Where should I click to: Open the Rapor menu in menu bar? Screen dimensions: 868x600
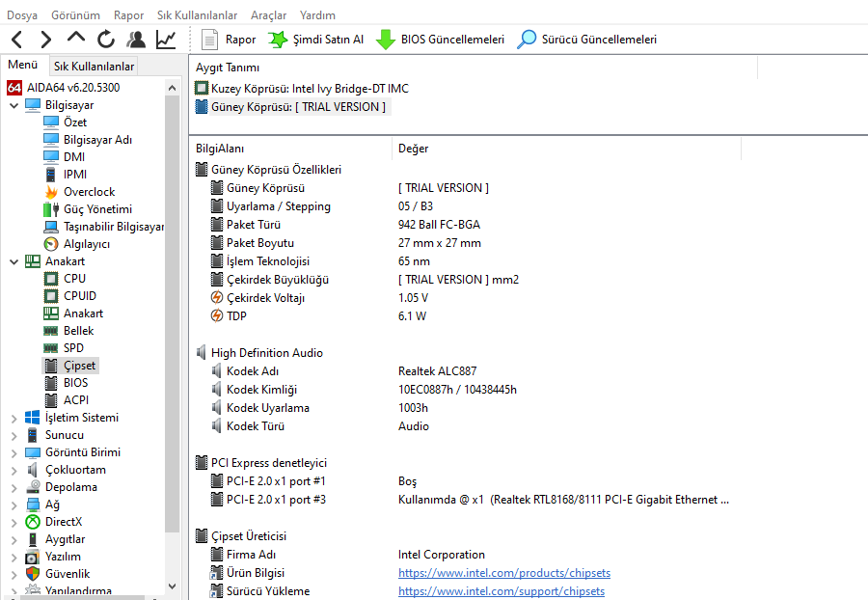128,14
